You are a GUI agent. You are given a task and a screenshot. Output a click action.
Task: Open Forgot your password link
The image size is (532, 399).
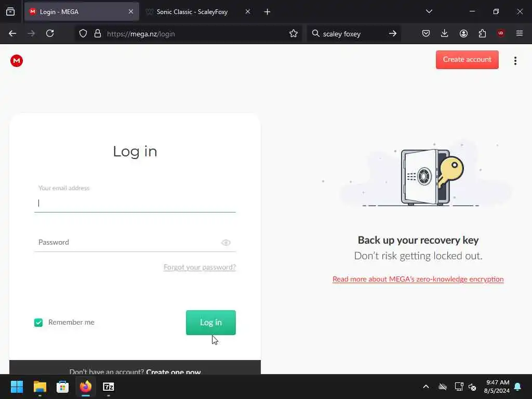point(199,267)
